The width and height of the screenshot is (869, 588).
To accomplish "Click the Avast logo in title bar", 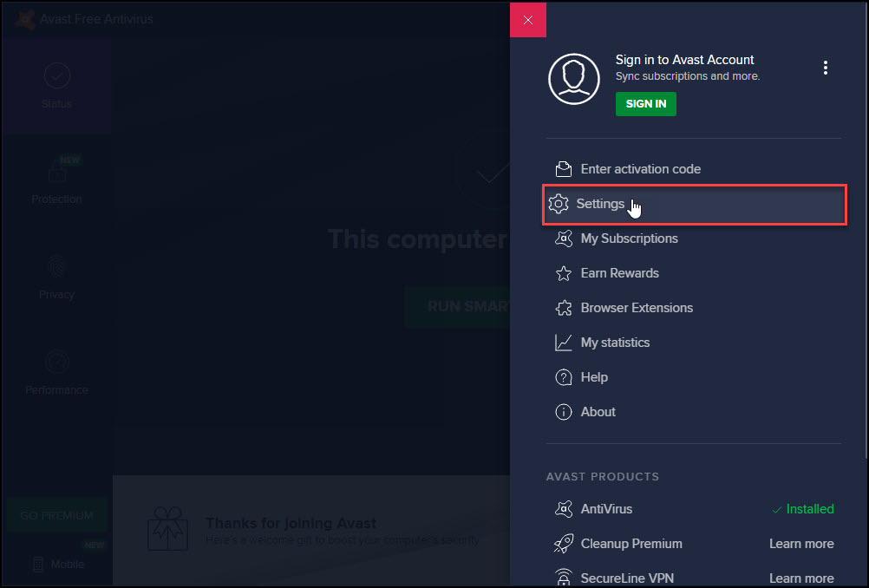I will pos(23,18).
